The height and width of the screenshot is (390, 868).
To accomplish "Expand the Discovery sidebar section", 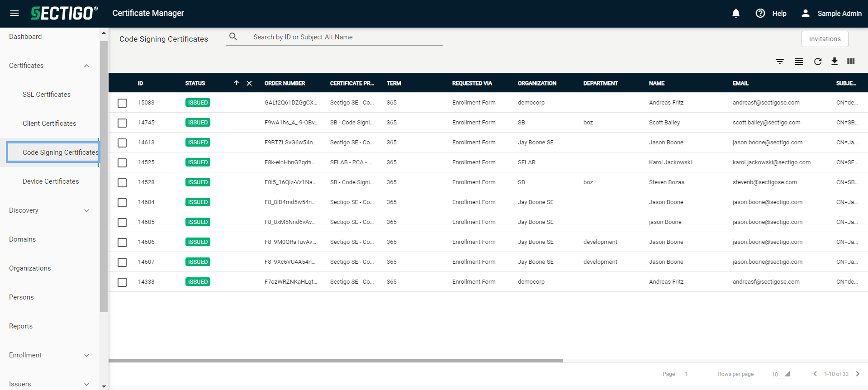I will [86, 211].
